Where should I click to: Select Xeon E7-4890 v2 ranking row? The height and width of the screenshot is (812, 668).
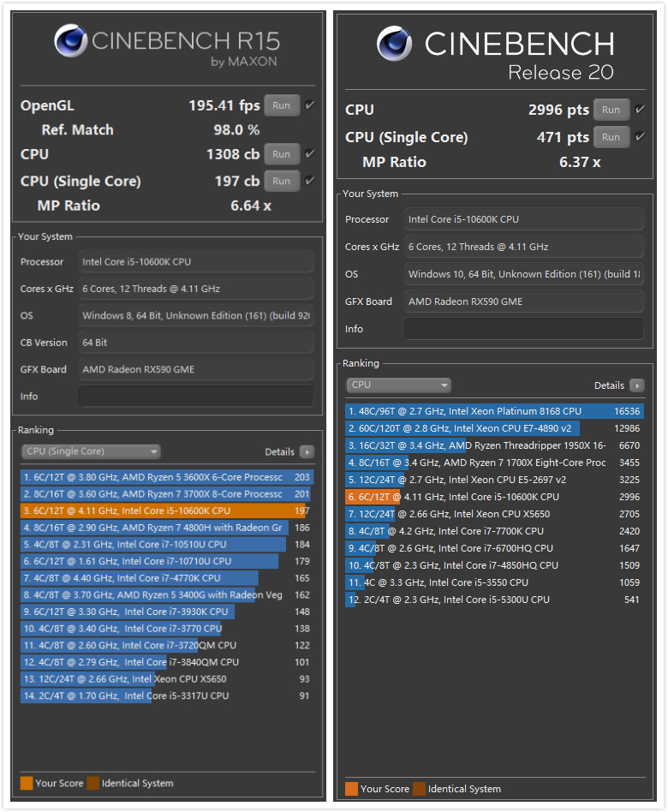(494, 429)
